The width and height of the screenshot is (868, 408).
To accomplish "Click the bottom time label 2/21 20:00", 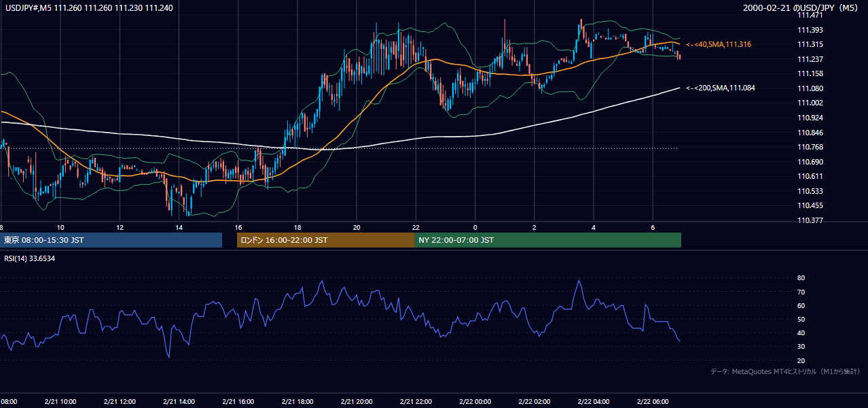I will 356,401.
